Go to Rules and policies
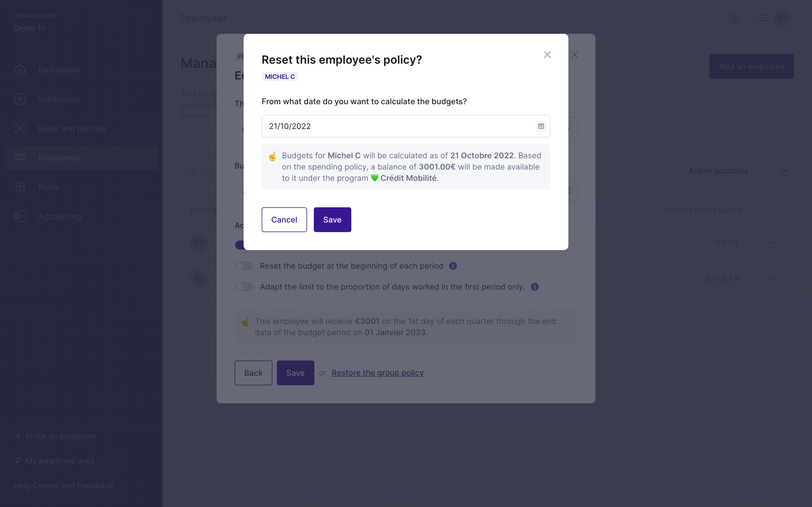 pos(72,128)
